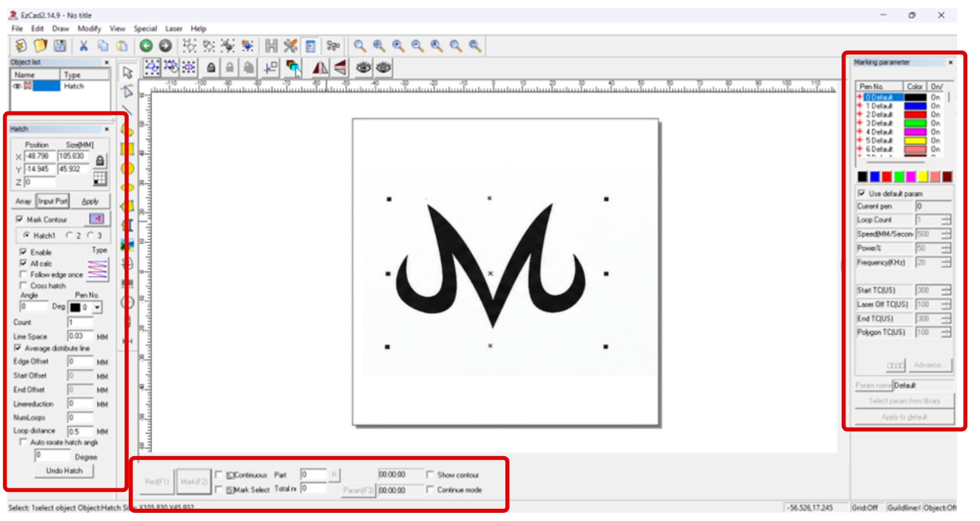Enable Follow edge once checkbox
This screenshot has width=980, height=521.
pos(23,274)
